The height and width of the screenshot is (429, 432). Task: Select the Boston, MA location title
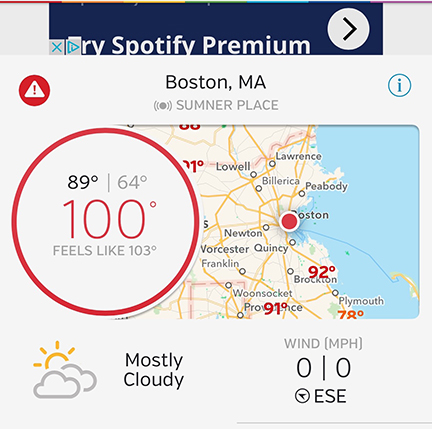(x=216, y=82)
